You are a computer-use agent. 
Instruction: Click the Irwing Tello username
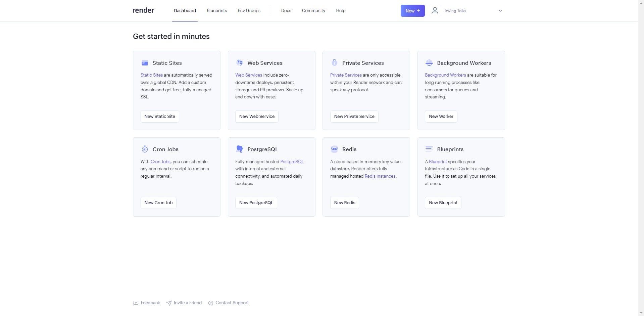pyautogui.click(x=455, y=11)
